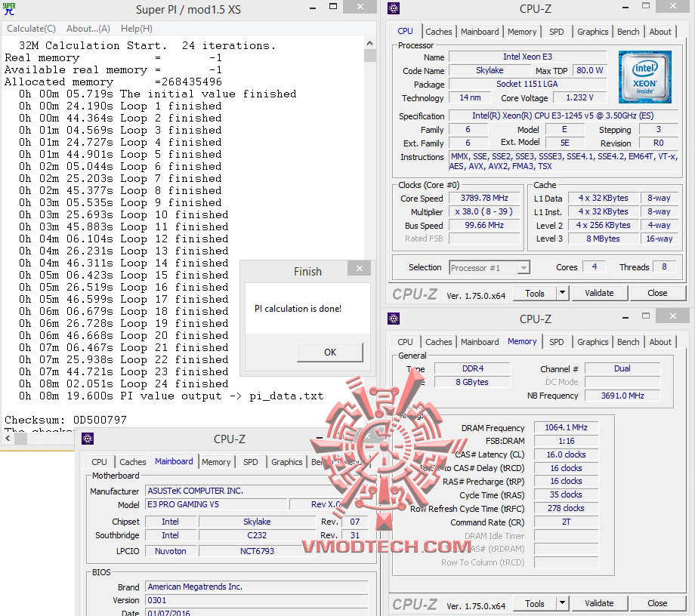This screenshot has height=616, width=695.
Task: Click Tools button in Memory CPU-Z window
Action: [x=534, y=604]
